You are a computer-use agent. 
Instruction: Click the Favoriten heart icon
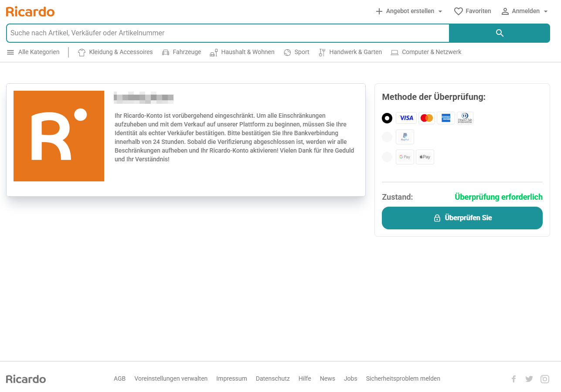click(x=458, y=11)
